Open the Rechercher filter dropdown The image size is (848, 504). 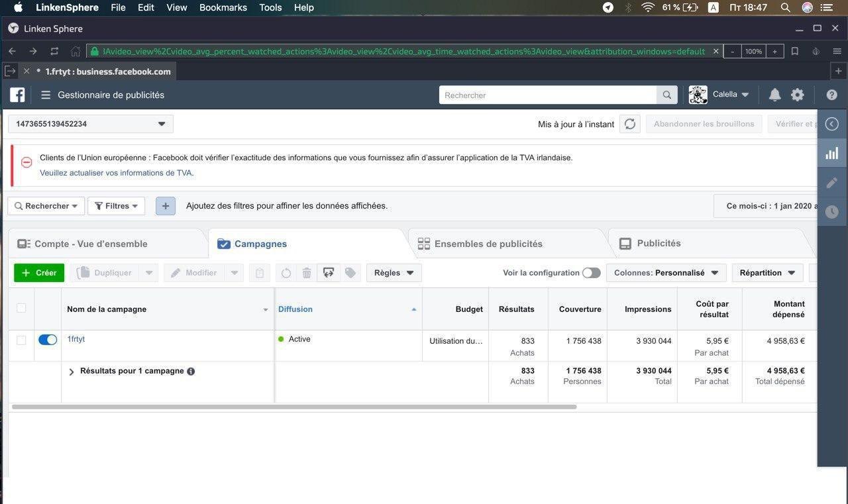point(46,206)
